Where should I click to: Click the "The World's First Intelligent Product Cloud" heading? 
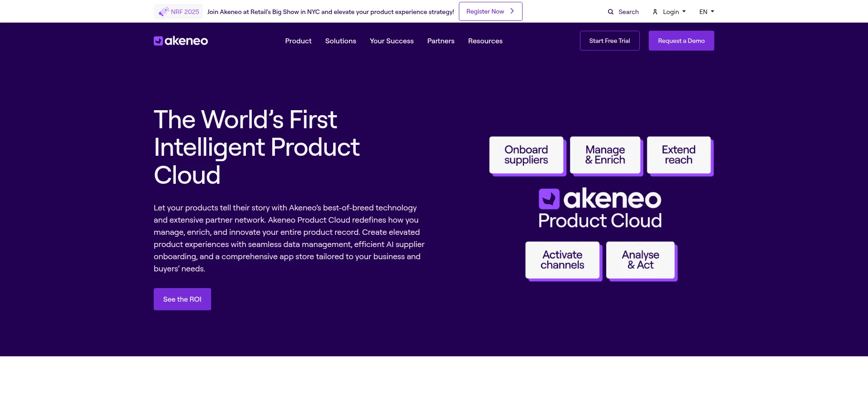[257, 147]
